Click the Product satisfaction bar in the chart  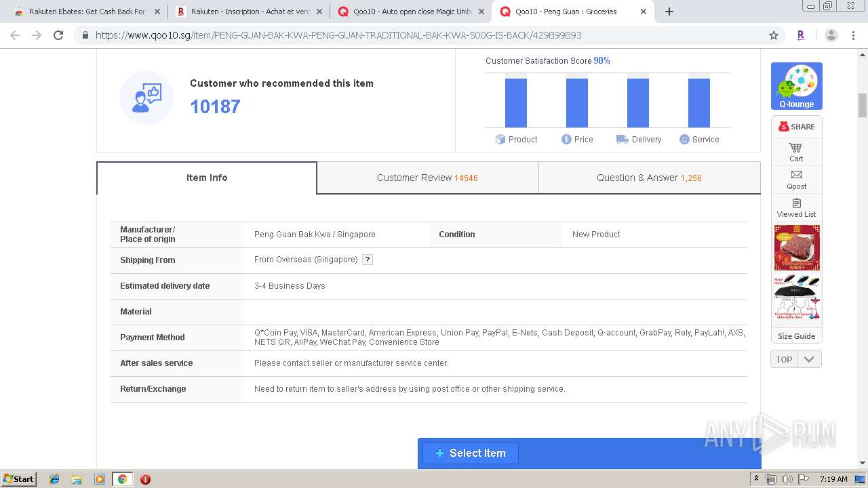point(516,103)
